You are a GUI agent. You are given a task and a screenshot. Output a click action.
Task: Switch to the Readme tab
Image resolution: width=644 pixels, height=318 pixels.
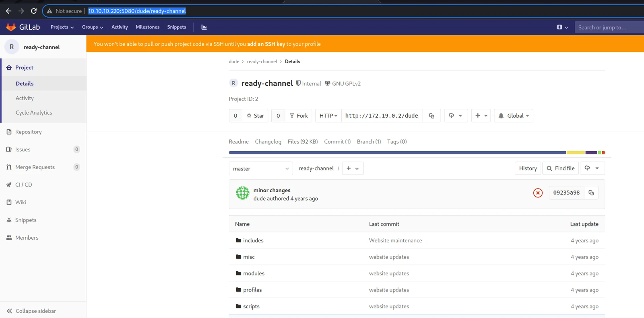(x=239, y=142)
